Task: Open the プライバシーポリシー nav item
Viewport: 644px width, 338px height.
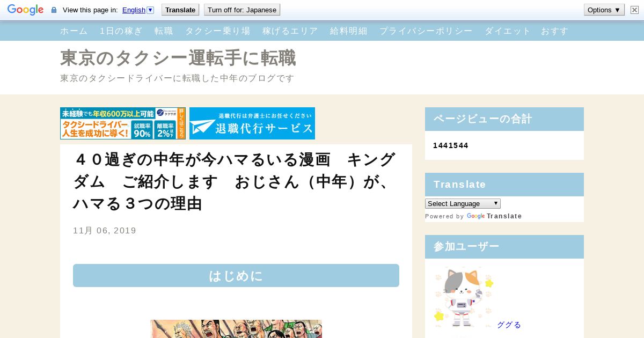Action: point(426,31)
